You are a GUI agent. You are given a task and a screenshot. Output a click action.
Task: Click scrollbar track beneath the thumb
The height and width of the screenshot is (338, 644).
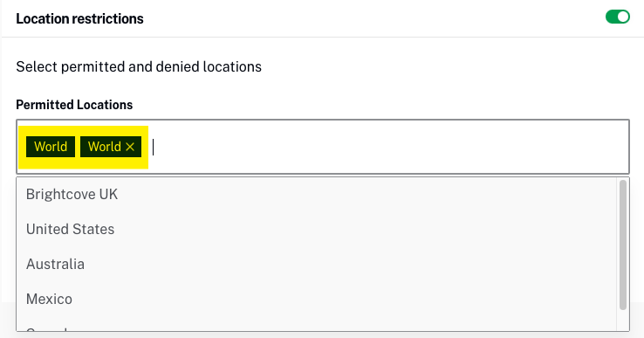tap(623, 321)
